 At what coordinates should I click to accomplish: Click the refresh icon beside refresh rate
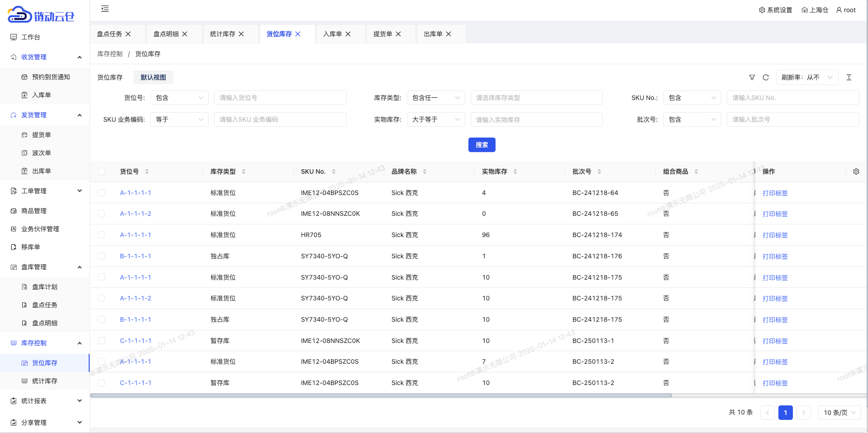pyautogui.click(x=766, y=77)
